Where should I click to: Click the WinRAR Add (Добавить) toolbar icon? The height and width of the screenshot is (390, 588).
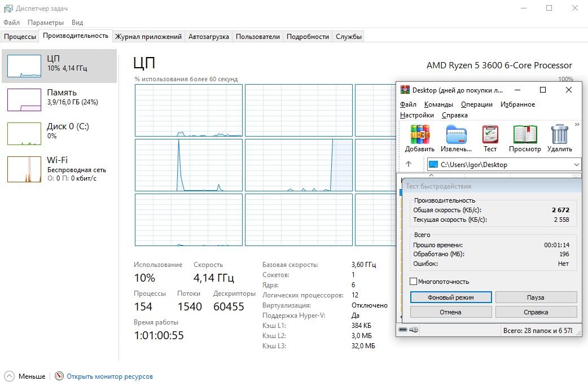click(x=420, y=135)
